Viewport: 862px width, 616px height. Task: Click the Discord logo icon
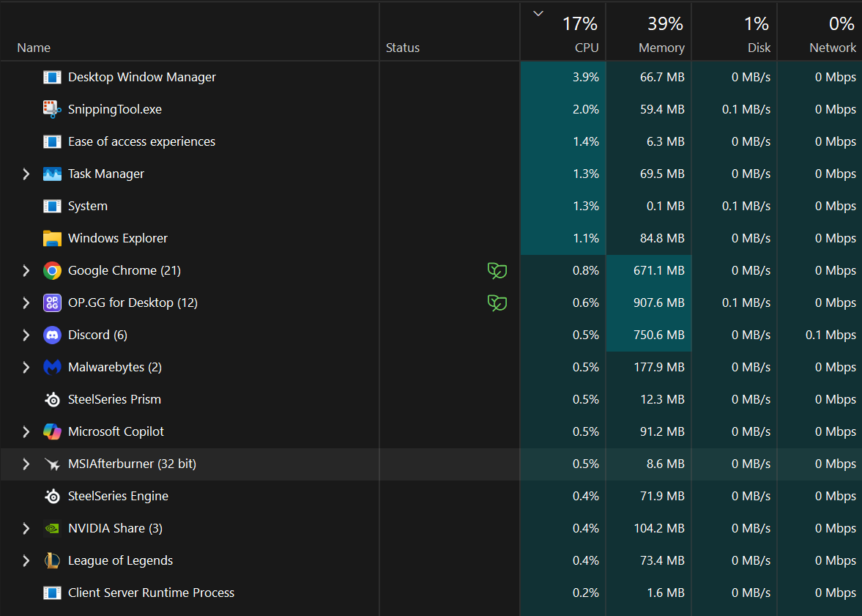point(52,335)
